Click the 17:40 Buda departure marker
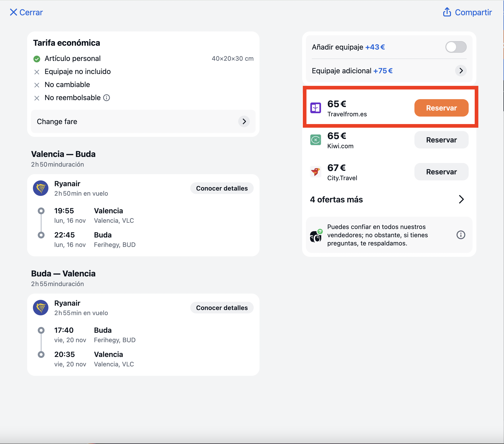 [41, 330]
